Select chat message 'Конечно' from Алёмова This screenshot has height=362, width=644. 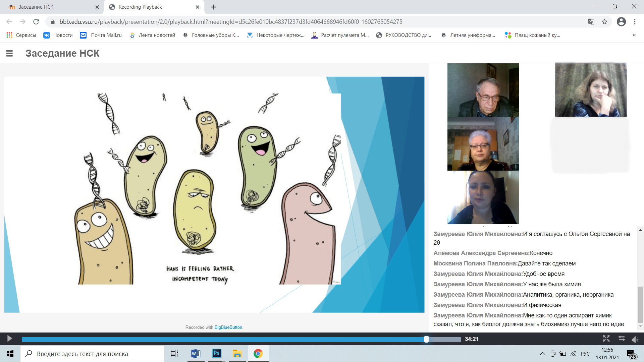pos(541,253)
